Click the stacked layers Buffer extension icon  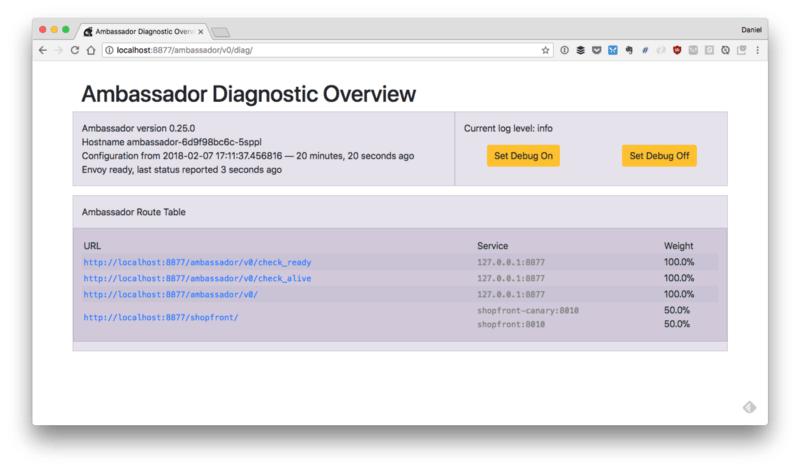pyautogui.click(x=579, y=50)
